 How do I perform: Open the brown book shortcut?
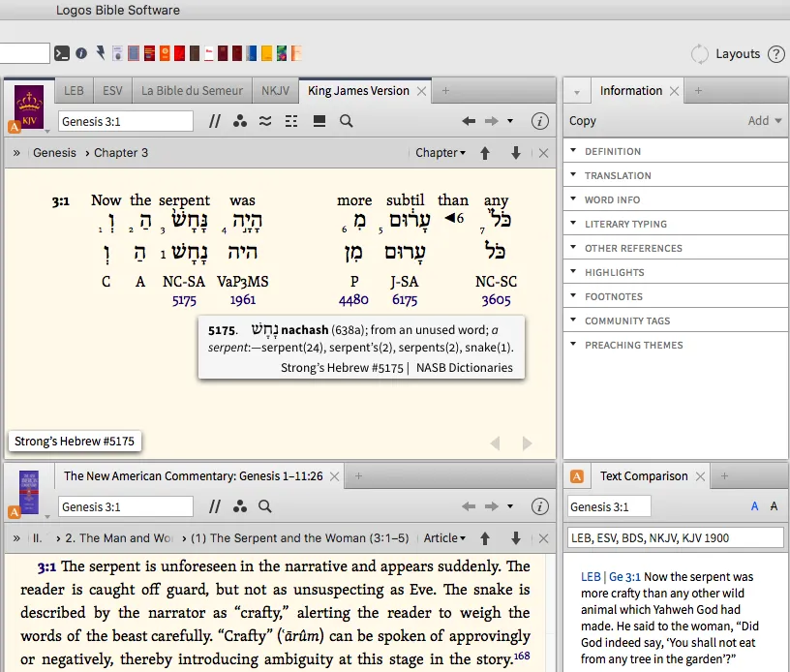click(195, 53)
